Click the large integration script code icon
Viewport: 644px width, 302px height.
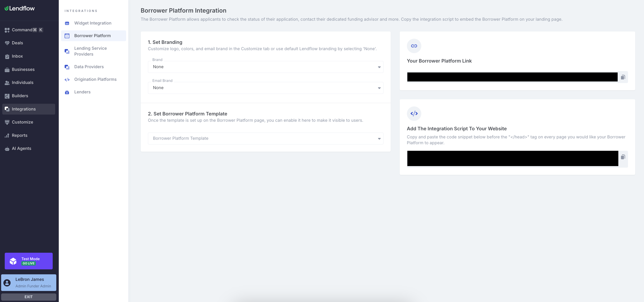[x=414, y=114]
